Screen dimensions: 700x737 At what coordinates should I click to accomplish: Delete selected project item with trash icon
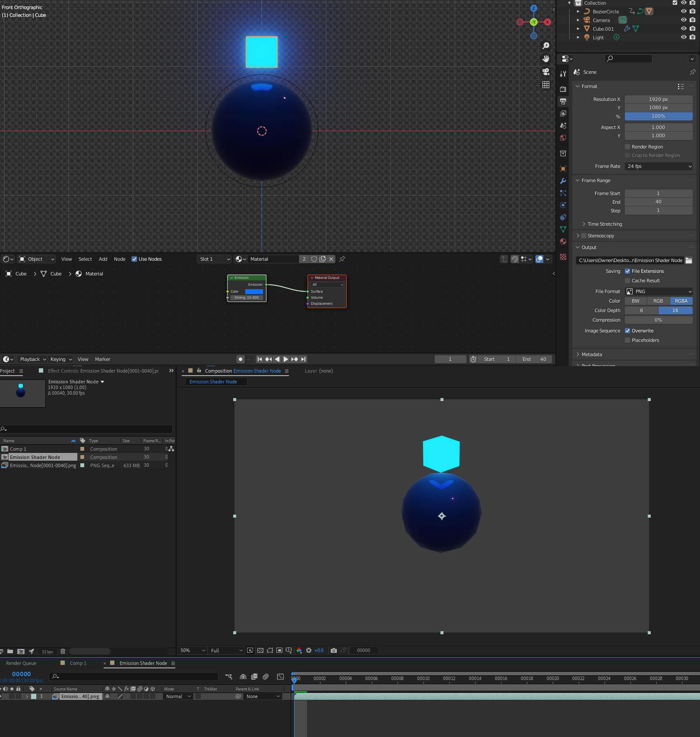pos(63,651)
